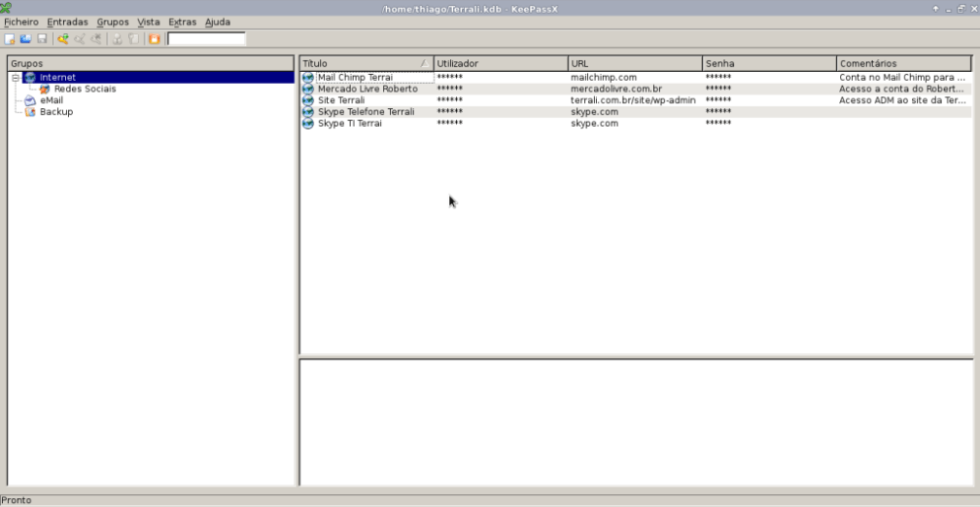Image resolution: width=980 pixels, height=507 pixels.
Task: Click the toolbar quick search field
Action: (206, 39)
